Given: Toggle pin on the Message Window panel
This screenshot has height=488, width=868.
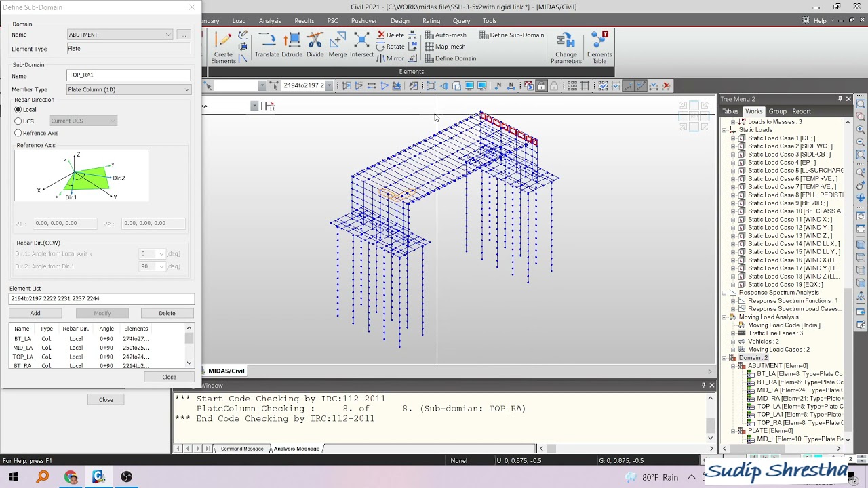Looking at the screenshot, I should pos(703,385).
